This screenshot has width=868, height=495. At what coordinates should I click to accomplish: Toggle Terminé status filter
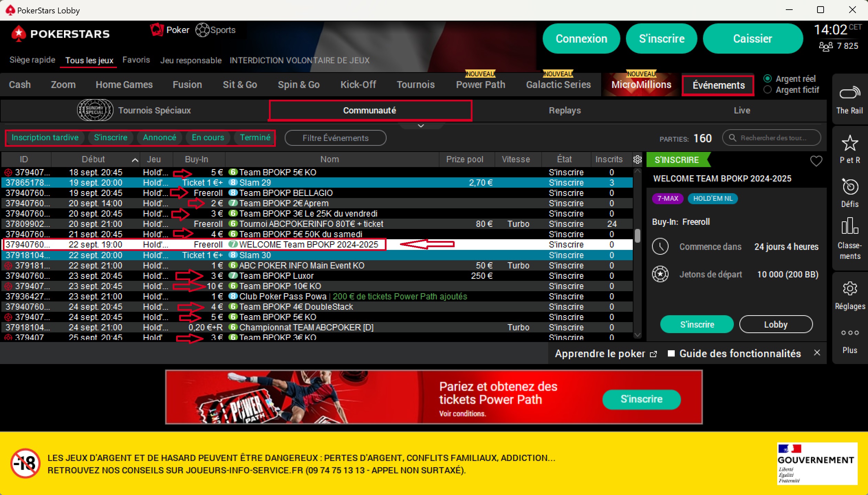tap(255, 137)
